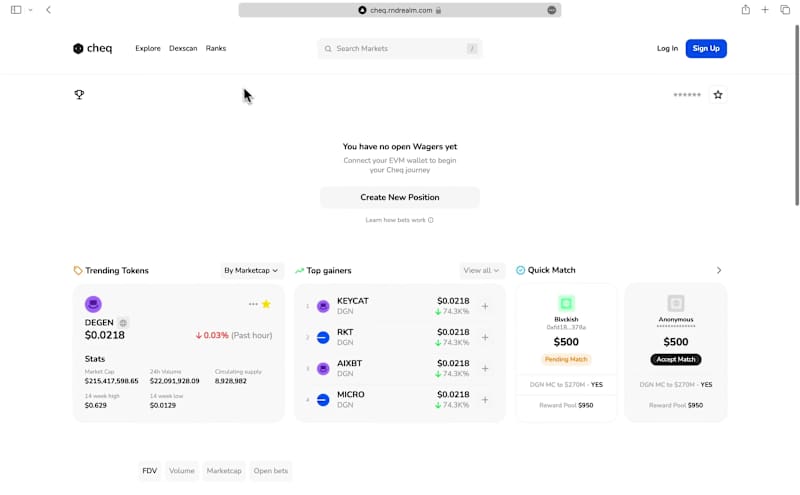Viewport: 800px width, 495px height.
Task: Add MICRO with its plus icon
Action: [485, 400]
